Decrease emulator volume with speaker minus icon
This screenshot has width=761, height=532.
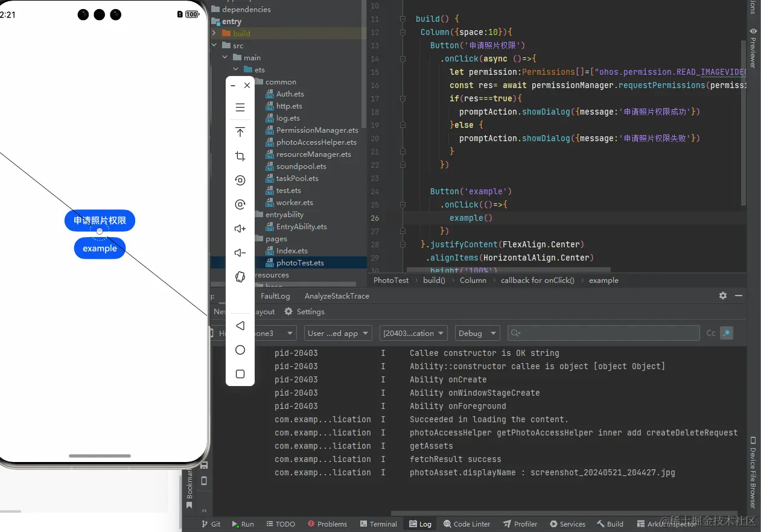click(x=240, y=253)
